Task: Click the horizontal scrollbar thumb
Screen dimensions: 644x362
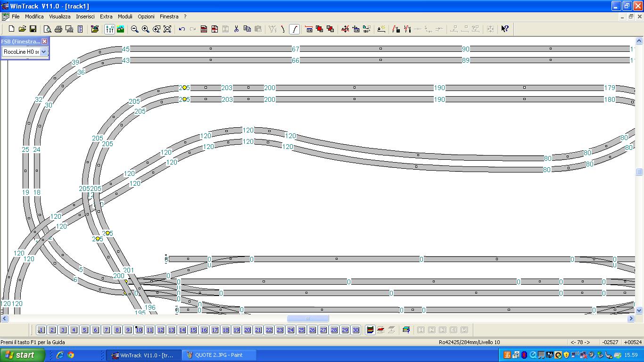Action: coord(308,319)
